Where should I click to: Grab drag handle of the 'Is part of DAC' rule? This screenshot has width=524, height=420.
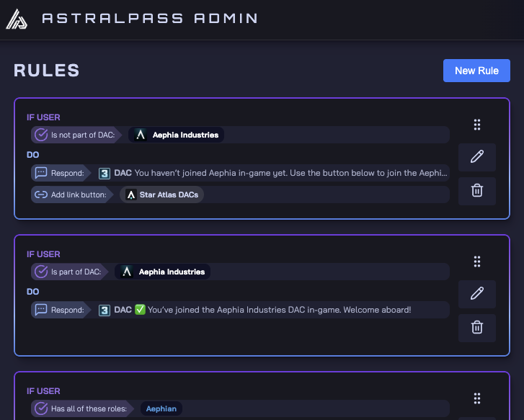pos(477,262)
